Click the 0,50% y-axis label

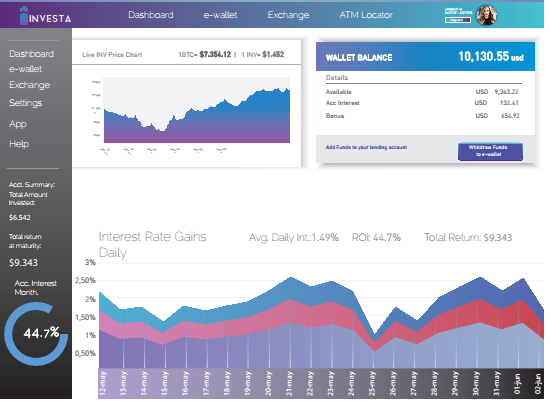point(85,353)
